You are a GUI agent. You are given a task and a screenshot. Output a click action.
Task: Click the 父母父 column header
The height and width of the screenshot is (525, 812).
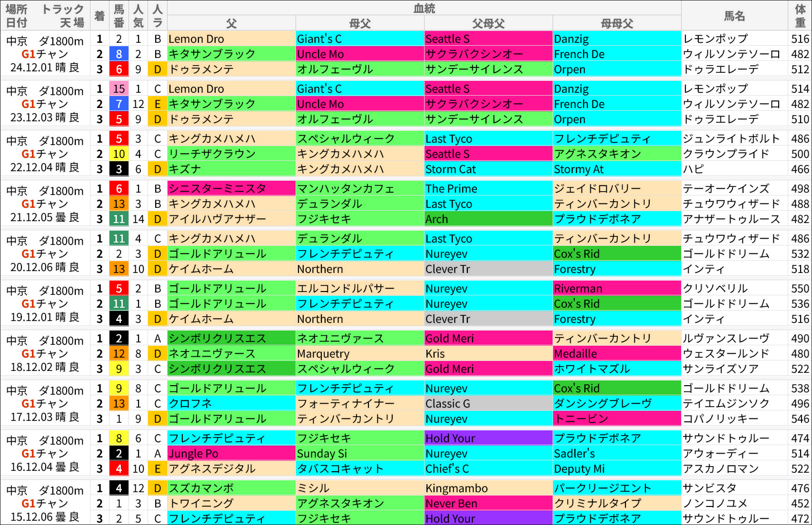[x=487, y=23]
